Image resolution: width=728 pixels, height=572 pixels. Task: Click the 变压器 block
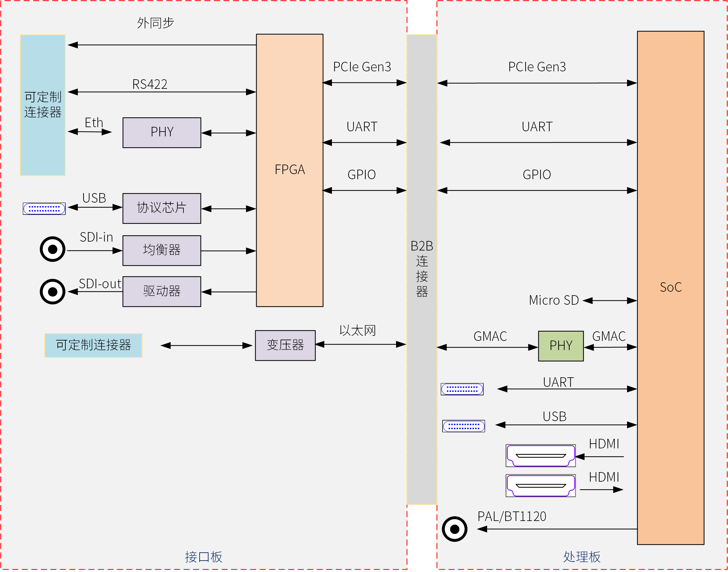point(285,345)
